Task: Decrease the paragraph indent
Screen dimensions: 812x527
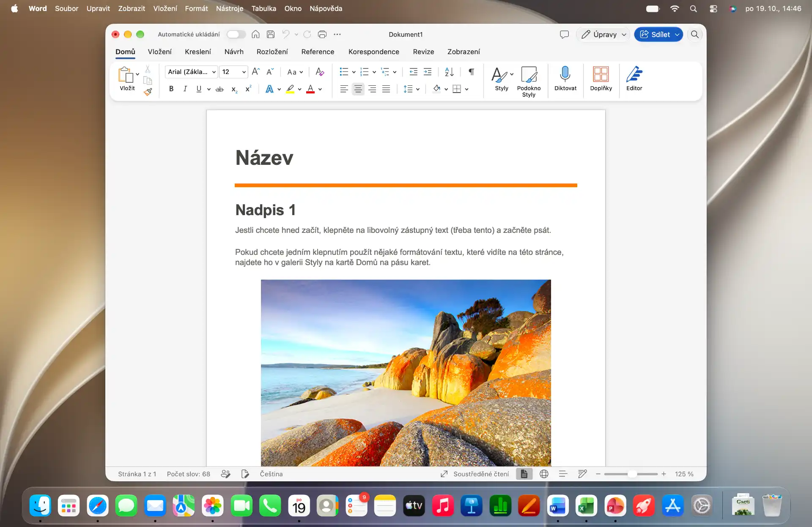Action: 414,72
